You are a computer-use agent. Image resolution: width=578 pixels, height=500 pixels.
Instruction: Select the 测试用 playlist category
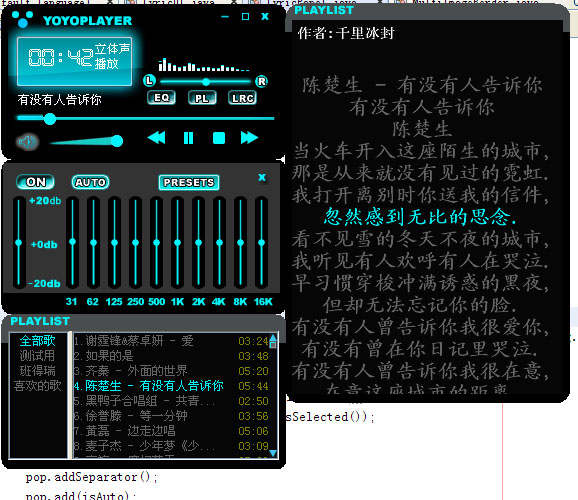tap(38, 355)
